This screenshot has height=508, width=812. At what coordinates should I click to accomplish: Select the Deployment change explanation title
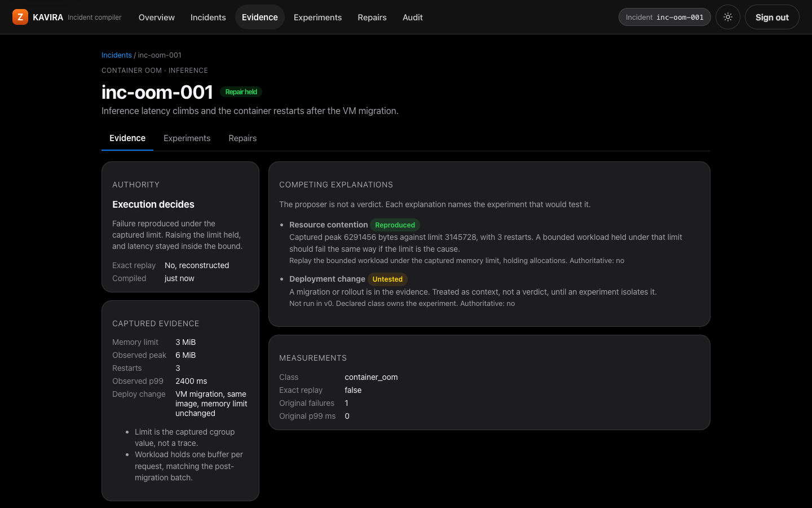coord(327,279)
